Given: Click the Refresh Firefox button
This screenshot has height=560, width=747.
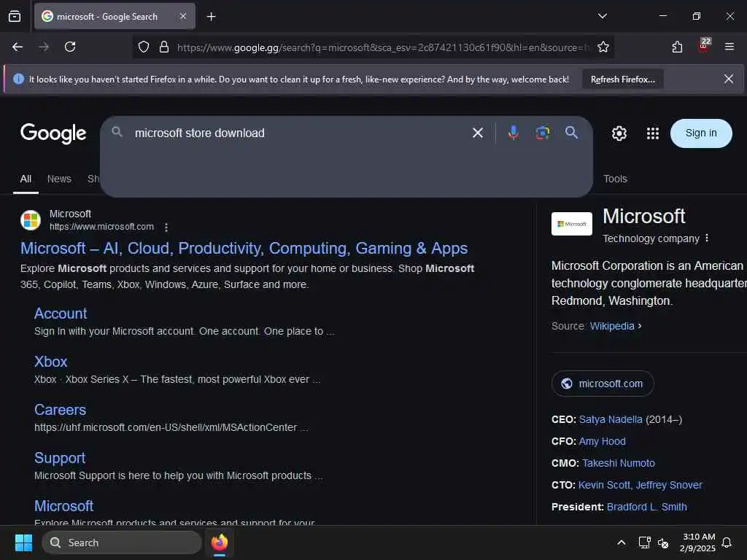Looking at the screenshot, I should tap(623, 79).
